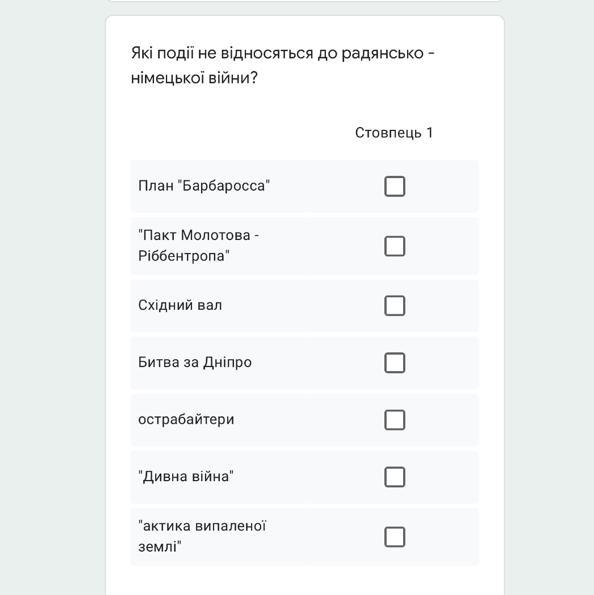Click the first line of the question heading

point(283,53)
